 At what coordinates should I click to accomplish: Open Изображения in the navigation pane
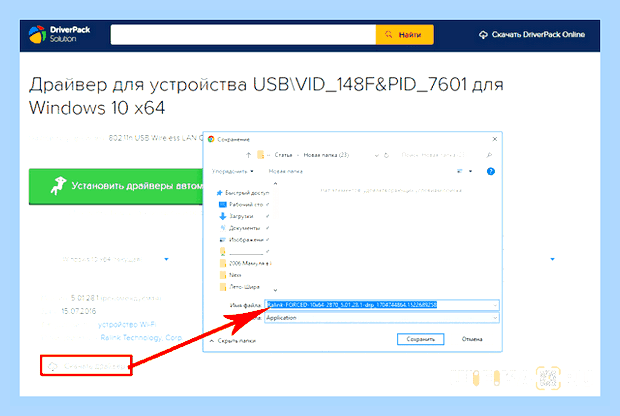[x=244, y=240]
